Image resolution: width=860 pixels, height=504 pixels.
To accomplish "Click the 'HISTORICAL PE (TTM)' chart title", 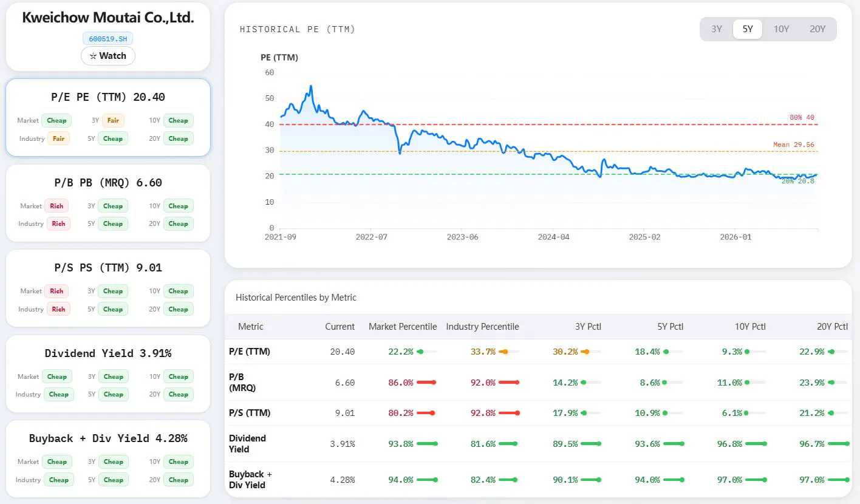I will pyautogui.click(x=298, y=29).
